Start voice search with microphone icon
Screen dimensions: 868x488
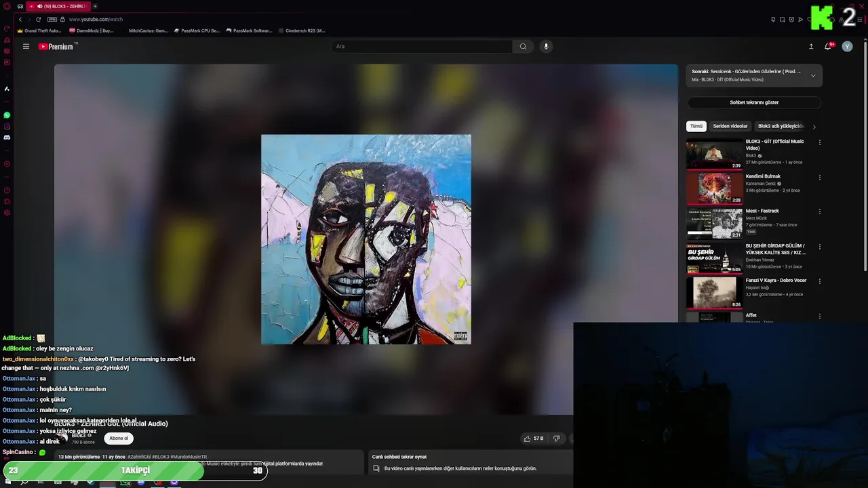(x=546, y=47)
